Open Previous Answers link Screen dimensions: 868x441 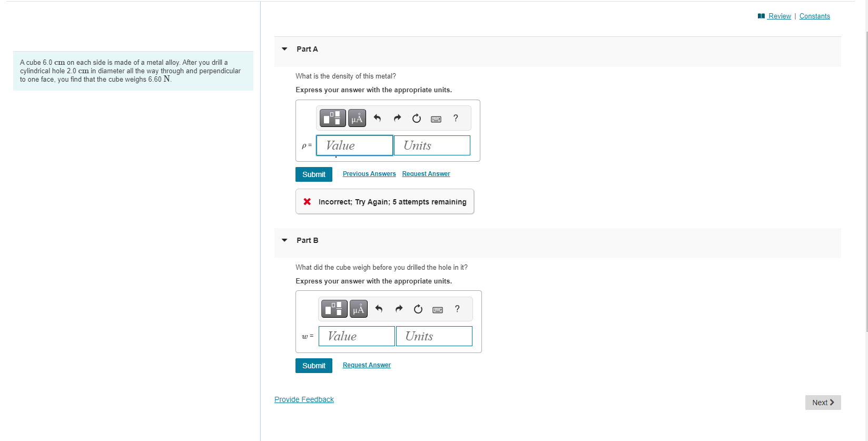point(369,174)
